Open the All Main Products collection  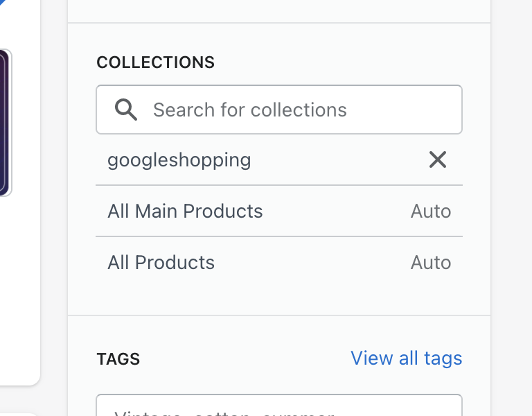coord(185,211)
